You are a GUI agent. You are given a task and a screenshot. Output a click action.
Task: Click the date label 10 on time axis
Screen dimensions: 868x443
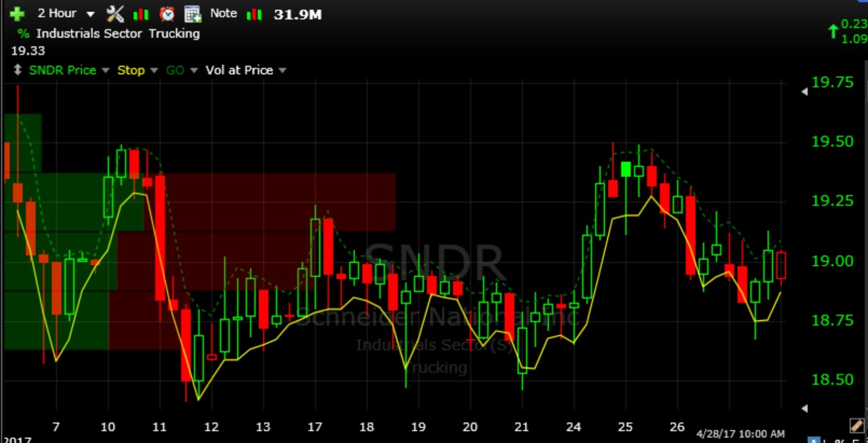pos(107,427)
